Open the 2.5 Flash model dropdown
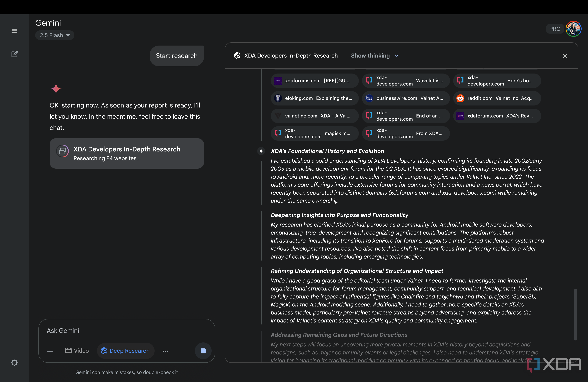Image resolution: width=588 pixels, height=382 pixels. point(55,35)
